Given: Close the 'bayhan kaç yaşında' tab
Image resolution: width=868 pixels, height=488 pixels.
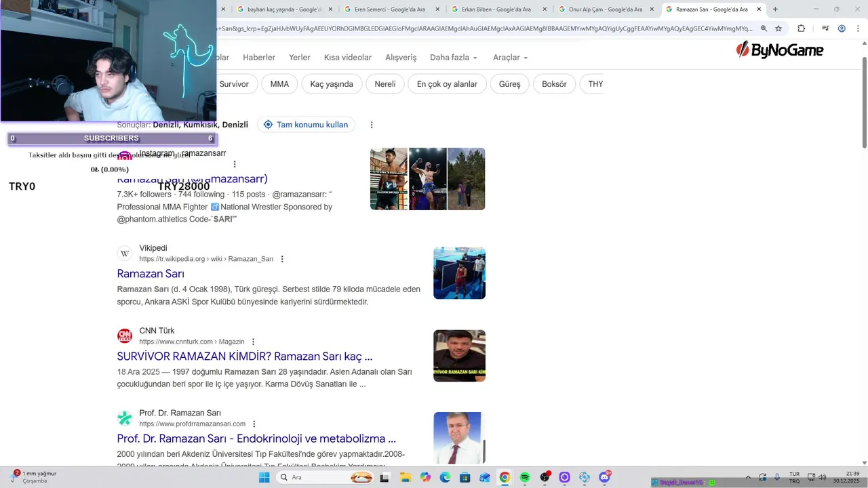Looking at the screenshot, I should click(330, 9).
